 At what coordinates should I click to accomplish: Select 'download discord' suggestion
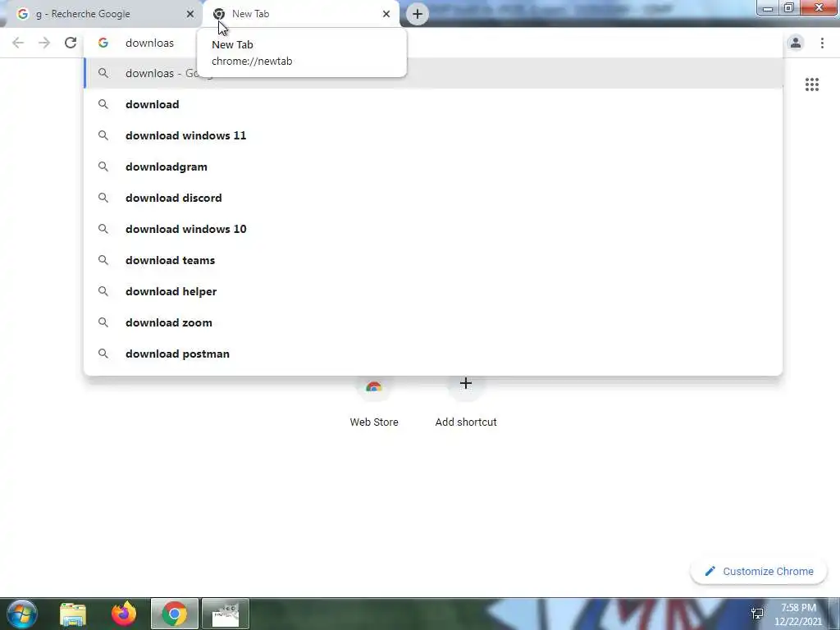433,198
